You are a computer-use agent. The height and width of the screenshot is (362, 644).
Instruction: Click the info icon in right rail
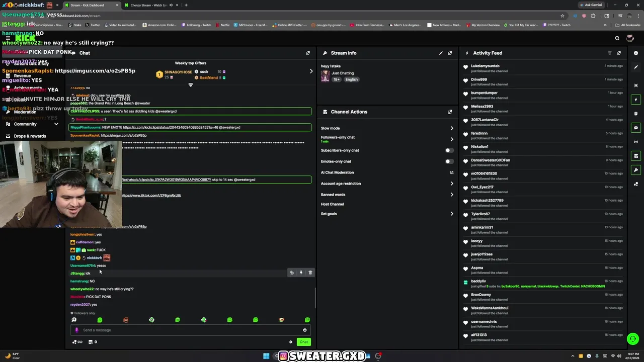636,53
